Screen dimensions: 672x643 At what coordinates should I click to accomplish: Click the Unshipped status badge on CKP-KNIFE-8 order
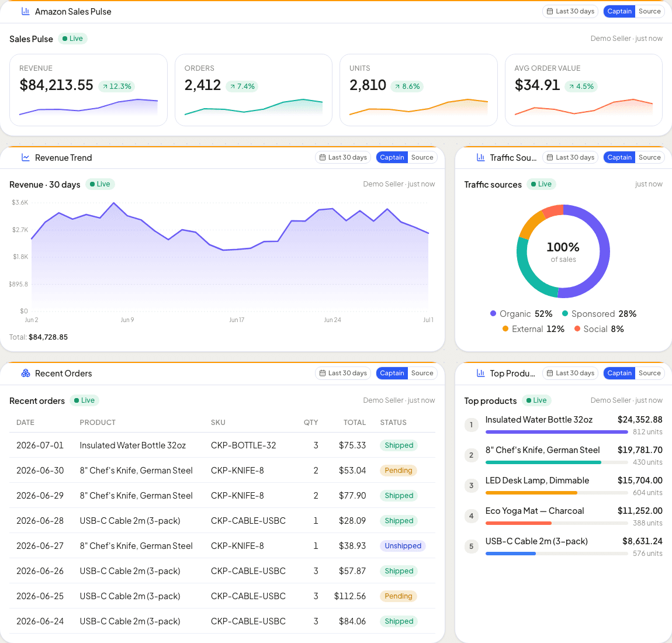pos(403,546)
